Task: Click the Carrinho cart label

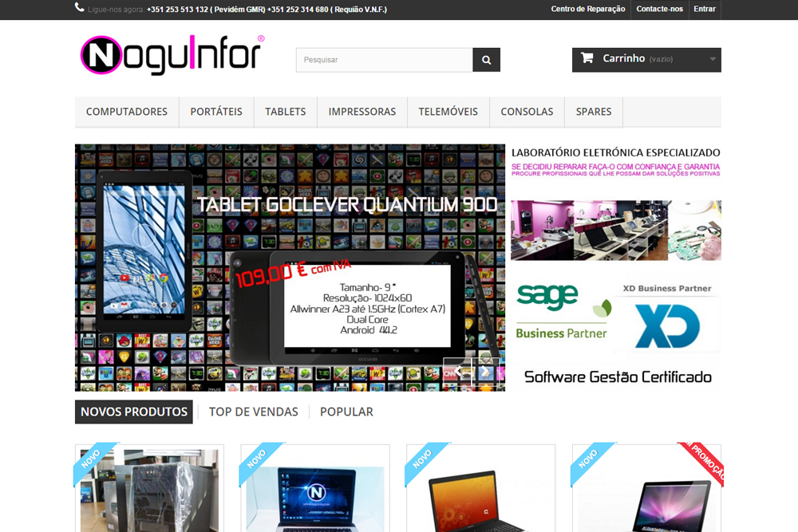Action: [624, 58]
